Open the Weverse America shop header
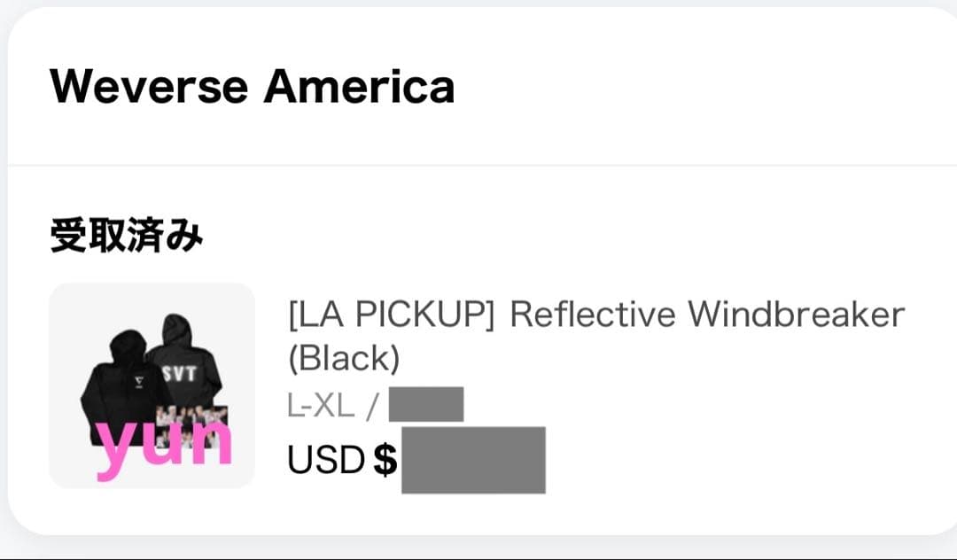Screen dimensions: 957x560 point(252,86)
